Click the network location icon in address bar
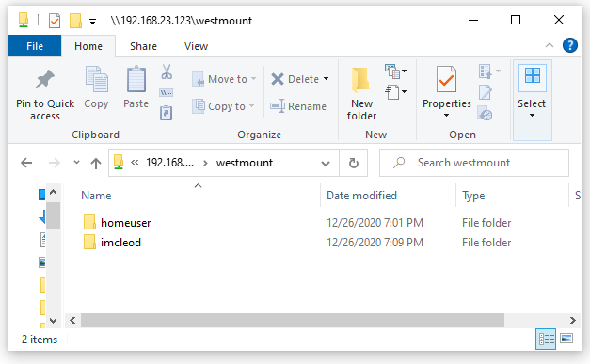The width and height of the screenshot is (590, 364). click(119, 163)
